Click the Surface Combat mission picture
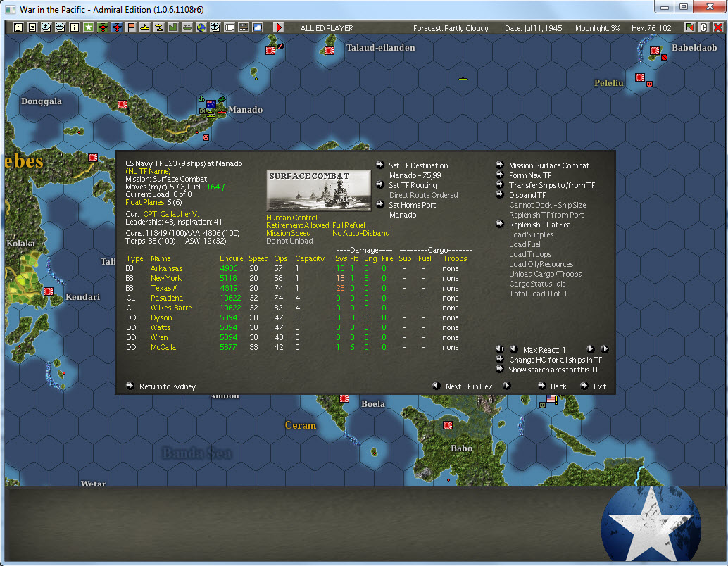Image resolution: width=728 pixels, height=566 pixels. 318,190
